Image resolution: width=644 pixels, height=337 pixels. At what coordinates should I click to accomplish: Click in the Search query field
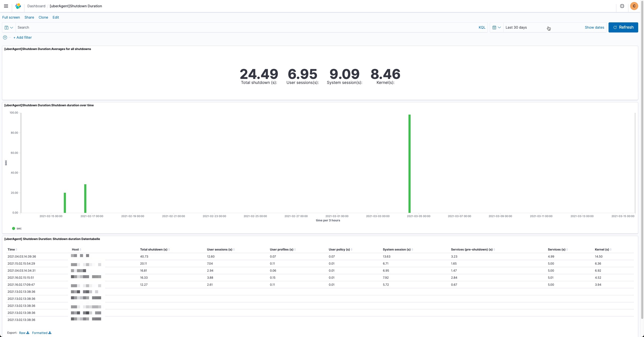pyautogui.click(x=247, y=27)
